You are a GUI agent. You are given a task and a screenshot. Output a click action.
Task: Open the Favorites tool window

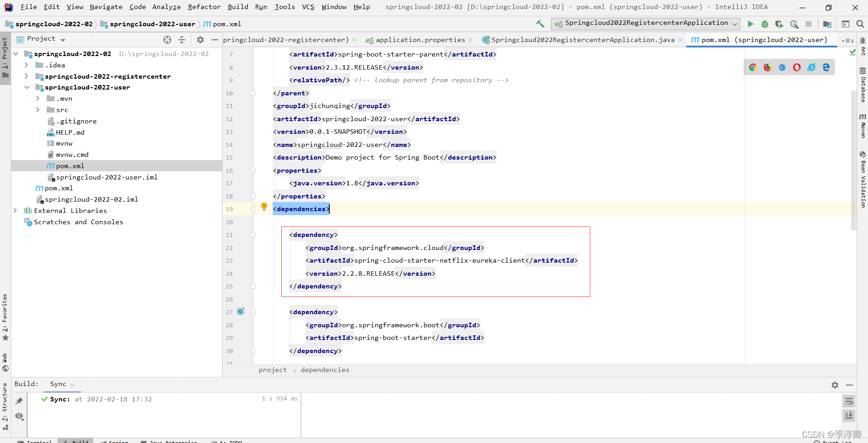5,318
